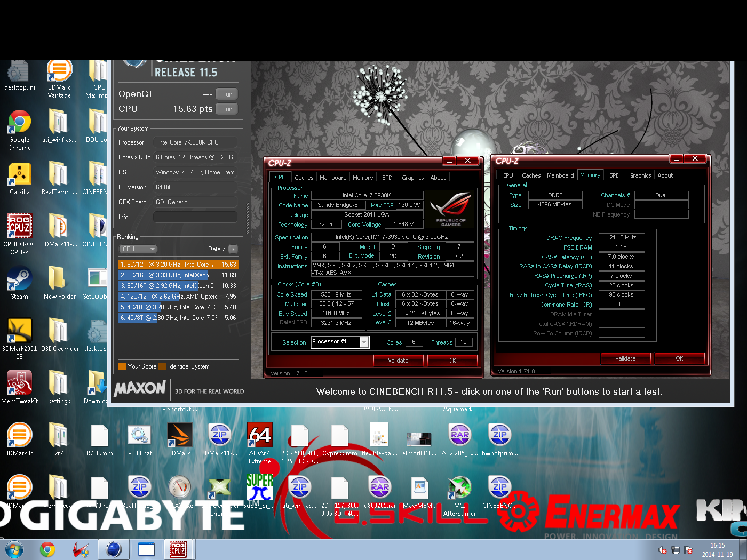Open Graphics tab in left CPU-Z window

point(413,178)
